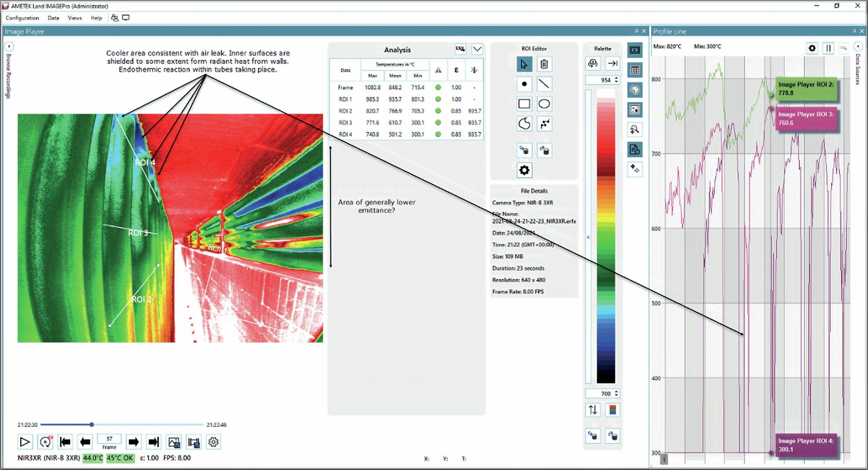Export recording as video clip
The image size is (868, 470).
(194, 442)
